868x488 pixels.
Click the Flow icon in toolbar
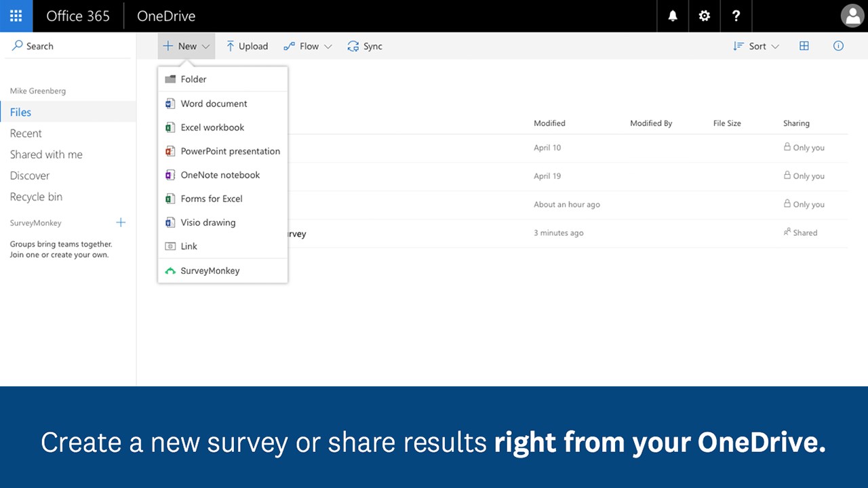(x=289, y=46)
